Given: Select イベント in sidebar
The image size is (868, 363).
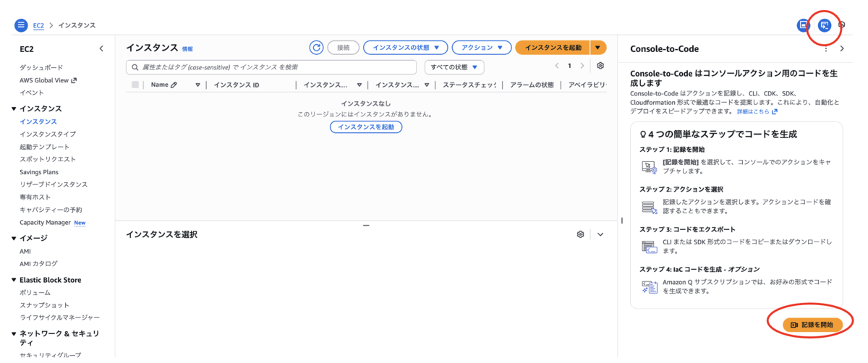Looking at the screenshot, I should (x=32, y=93).
